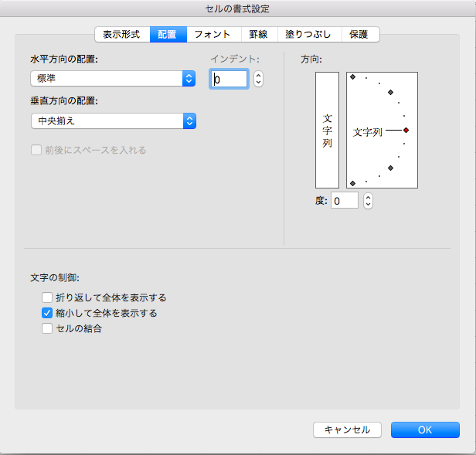The height and width of the screenshot is (455, 476).
Task: Toggle the セルの結合 checkbox
Action: point(47,328)
